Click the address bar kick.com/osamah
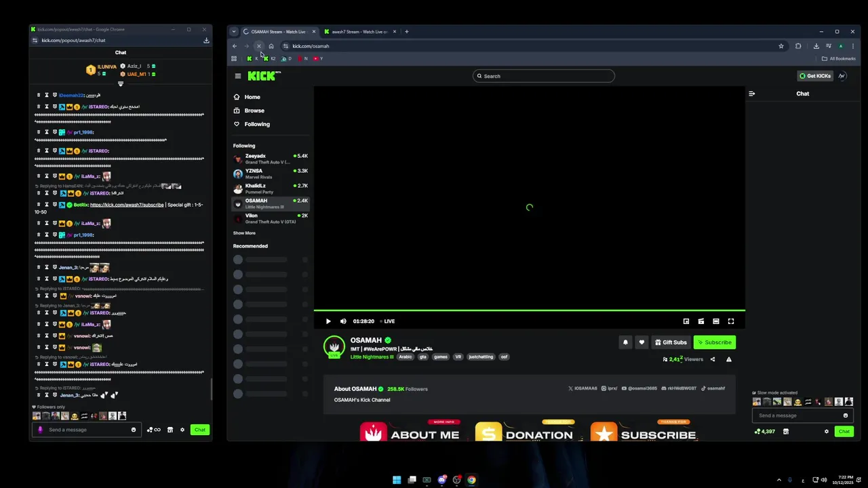 [311, 46]
